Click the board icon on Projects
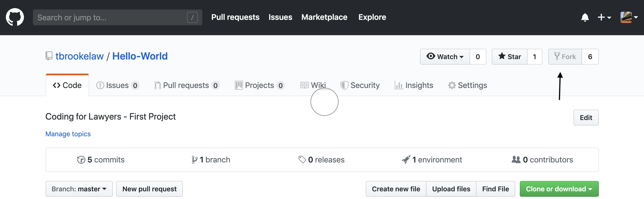The width and height of the screenshot is (644, 199). 239,85
